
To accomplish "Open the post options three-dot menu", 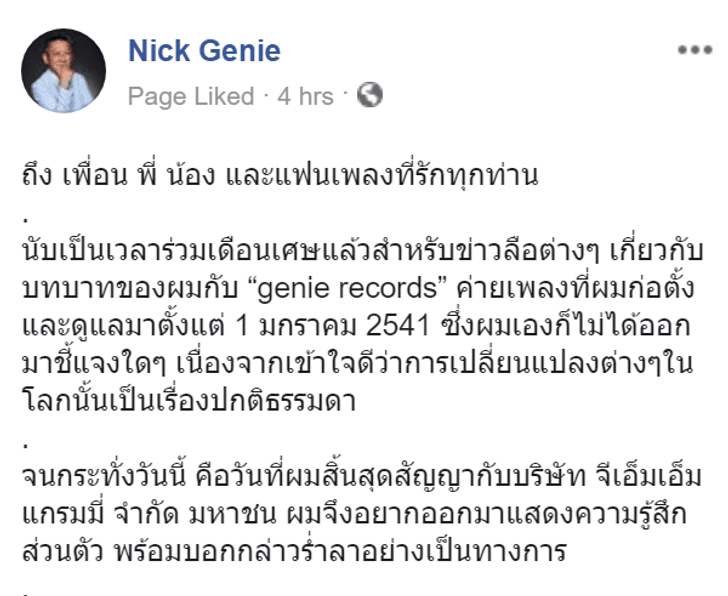I will click(695, 50).
